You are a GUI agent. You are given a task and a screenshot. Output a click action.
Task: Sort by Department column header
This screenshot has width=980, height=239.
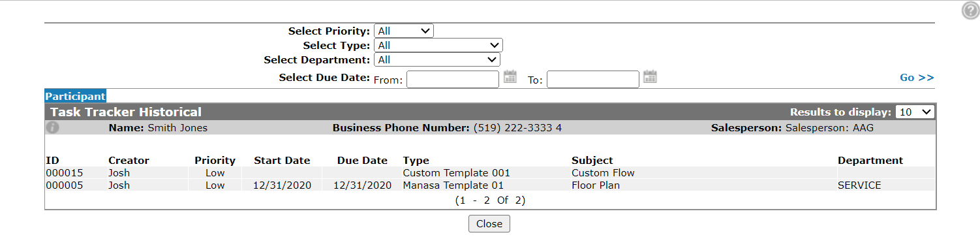[x=870, y=161]
